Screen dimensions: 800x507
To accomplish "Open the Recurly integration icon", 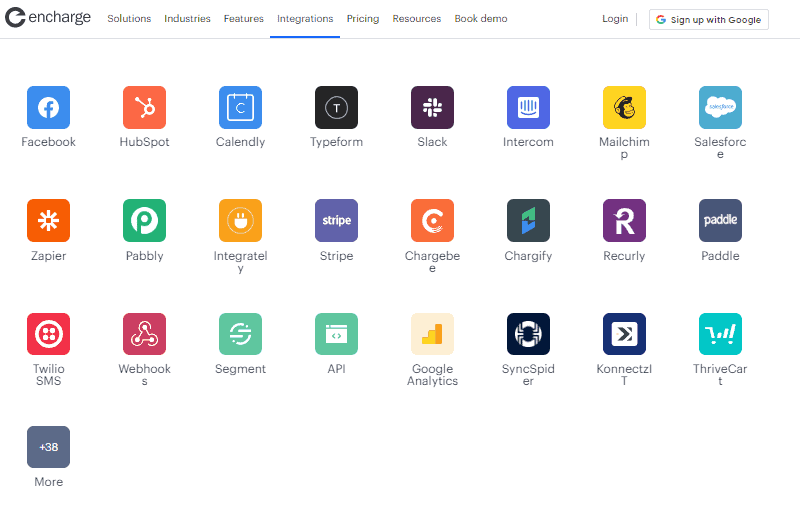I will point(624,220).
